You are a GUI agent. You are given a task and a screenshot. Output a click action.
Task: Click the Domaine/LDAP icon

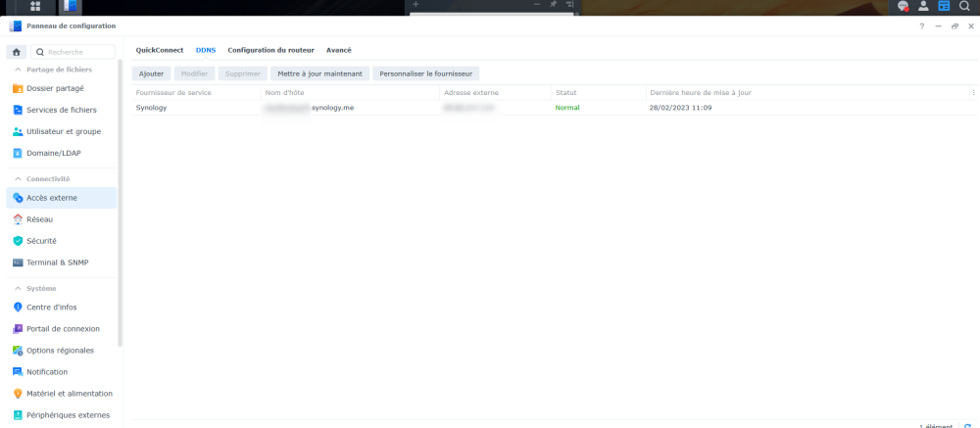click(18, 153)
